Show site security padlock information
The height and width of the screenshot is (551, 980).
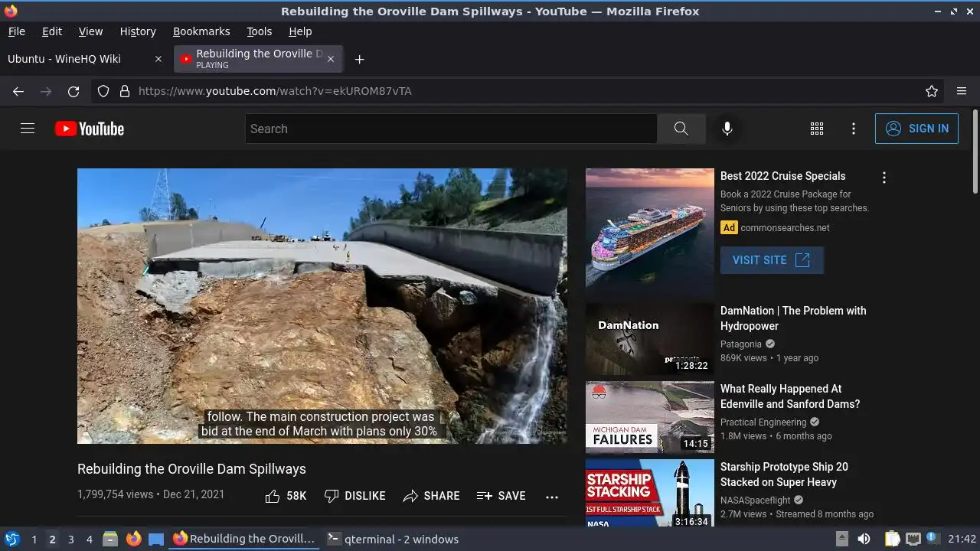click(x=125, y=91)
